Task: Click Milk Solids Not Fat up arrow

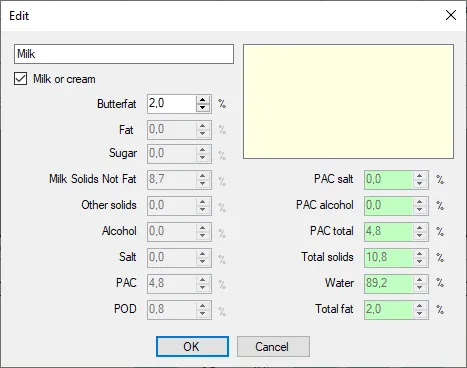Action: pyautogui.click(x=203, y=176)
